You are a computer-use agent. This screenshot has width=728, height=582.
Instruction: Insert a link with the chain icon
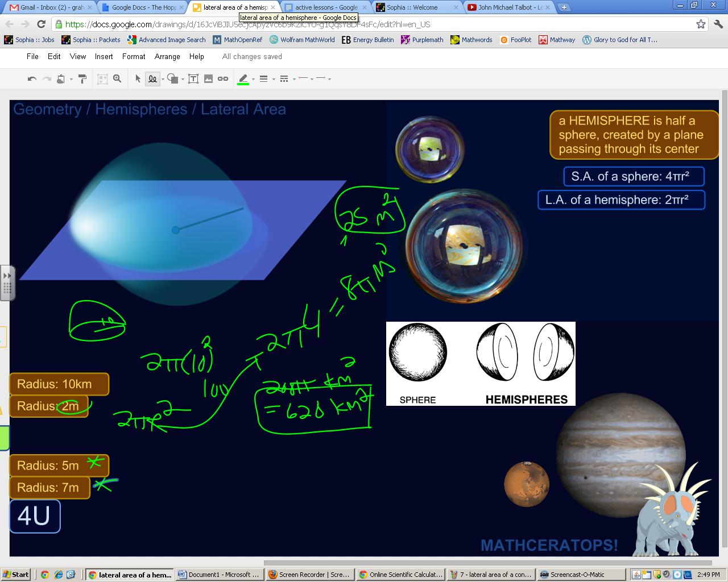[x=223, y=78]
